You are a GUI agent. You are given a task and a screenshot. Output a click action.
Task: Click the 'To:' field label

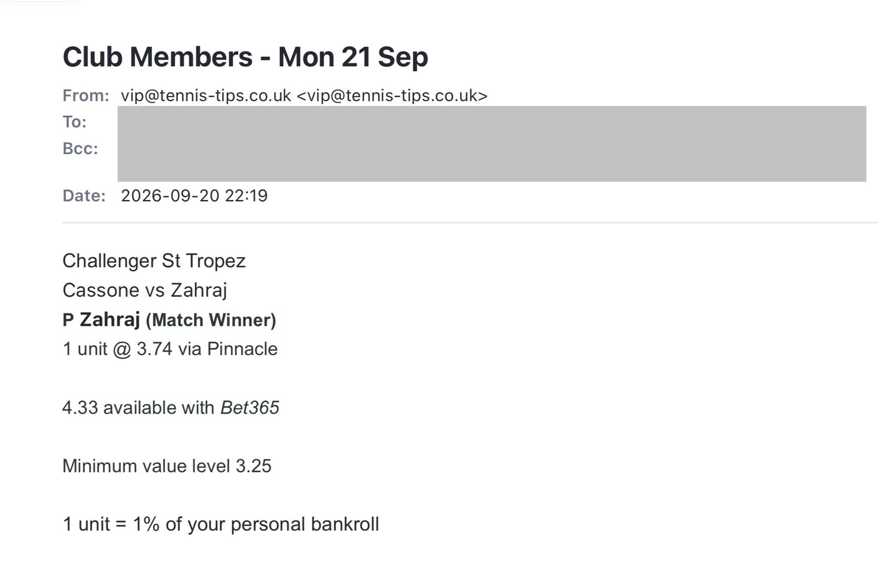point(75,122)
